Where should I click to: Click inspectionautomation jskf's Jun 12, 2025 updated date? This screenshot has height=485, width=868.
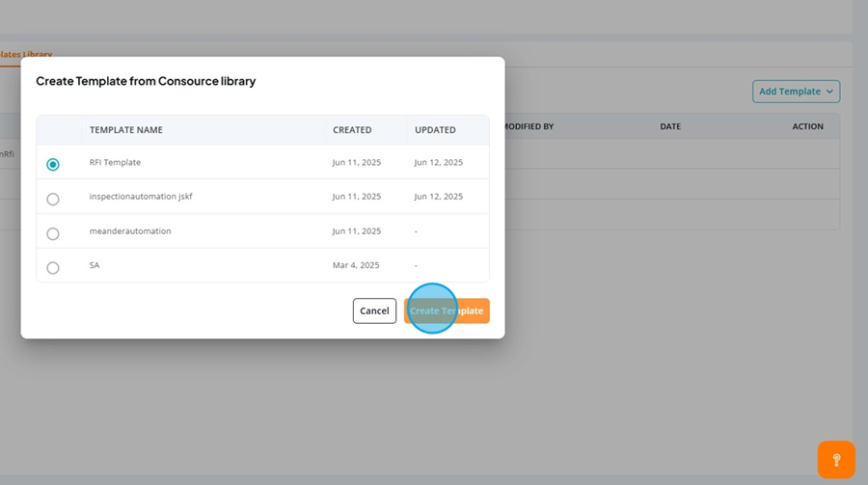439,197
